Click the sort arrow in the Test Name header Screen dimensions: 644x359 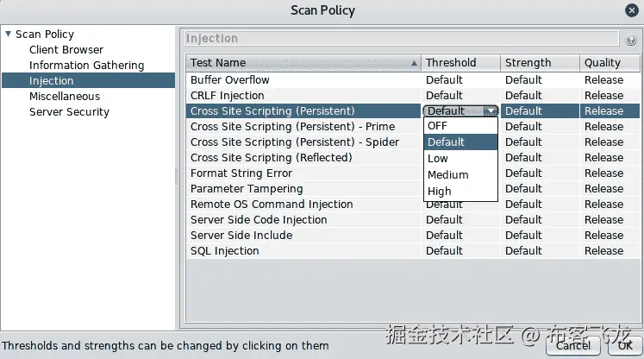coord(415,63)
